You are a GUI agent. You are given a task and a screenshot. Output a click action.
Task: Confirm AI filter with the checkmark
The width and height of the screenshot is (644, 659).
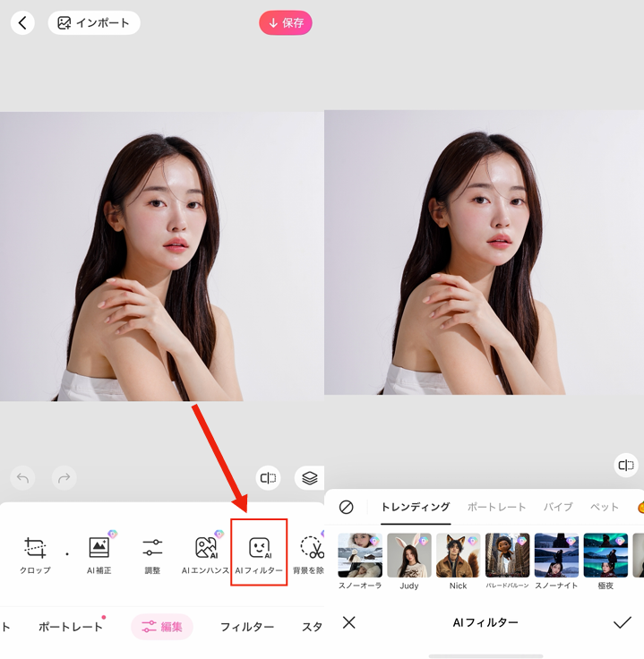(x=622, y=622)
